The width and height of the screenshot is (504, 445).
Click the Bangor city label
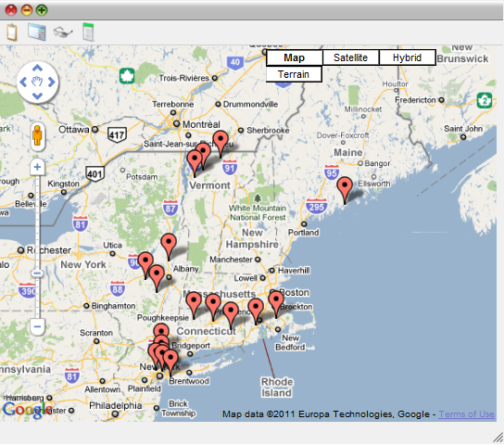[x=377, y=164]
